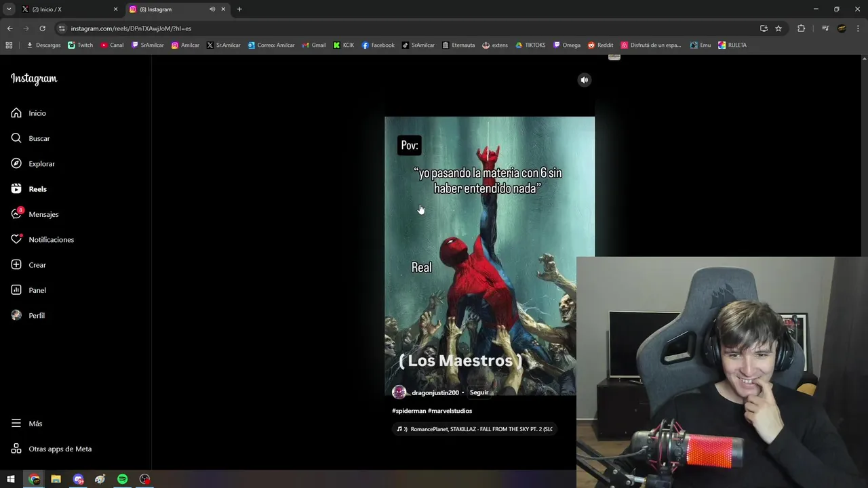Viewport: 868px width, 488px height.
Task: Open Paint app in taskbar
Action: click(100, 479)
